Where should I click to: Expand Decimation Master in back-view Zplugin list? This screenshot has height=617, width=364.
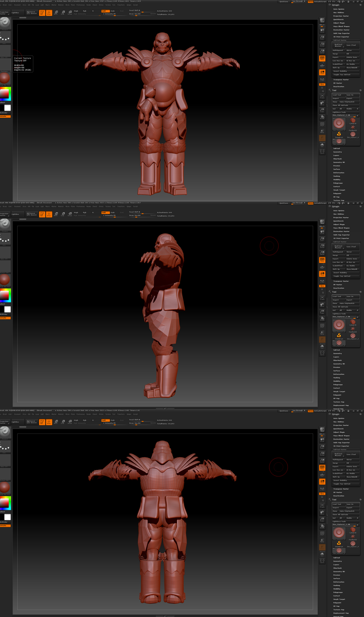tap(341, 439)
